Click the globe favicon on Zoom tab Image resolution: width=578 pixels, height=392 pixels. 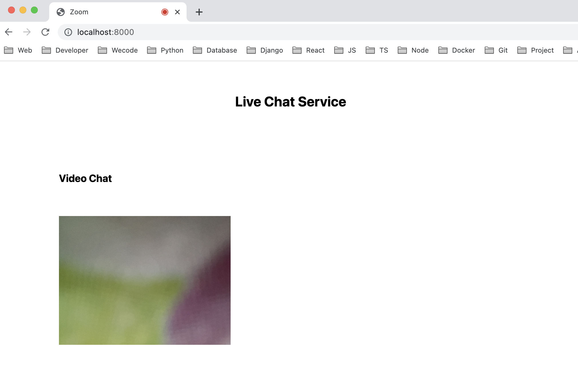[61, 12]
